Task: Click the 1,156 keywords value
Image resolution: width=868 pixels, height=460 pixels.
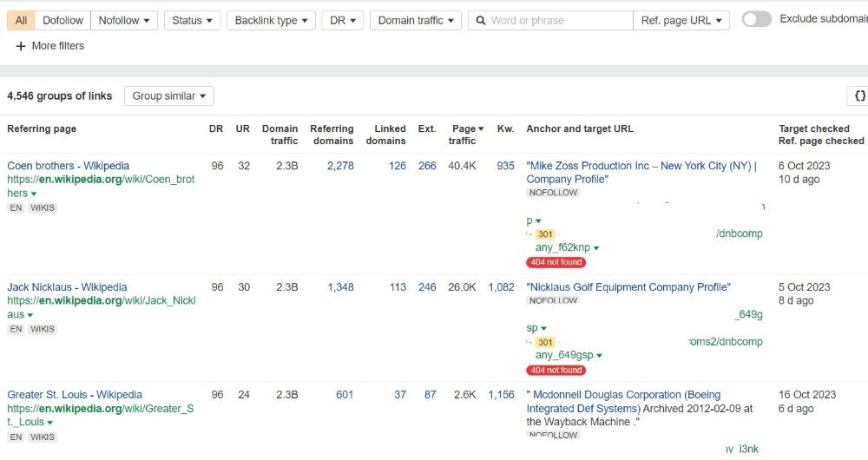Action: pos(501,395)
